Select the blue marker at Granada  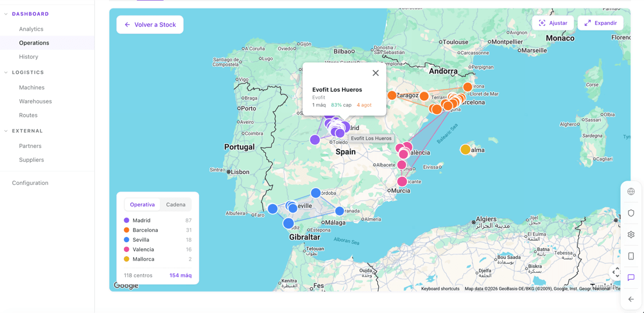(339, 211)
